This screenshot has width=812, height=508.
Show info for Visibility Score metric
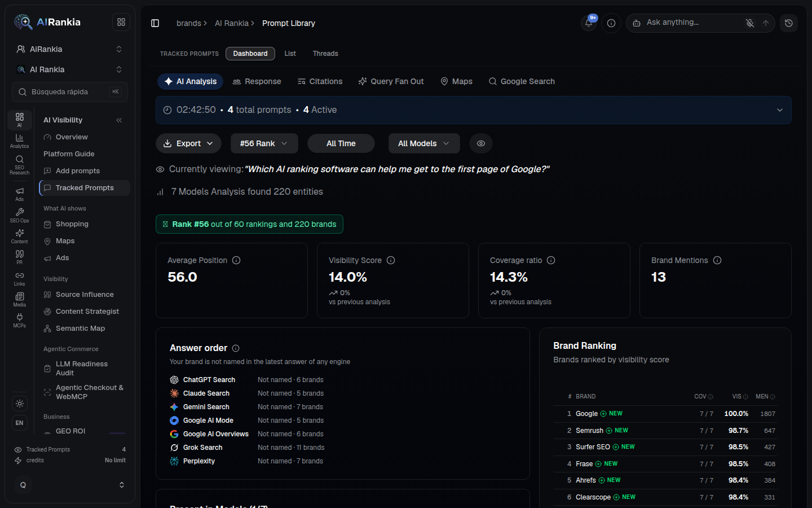(391, 260)
